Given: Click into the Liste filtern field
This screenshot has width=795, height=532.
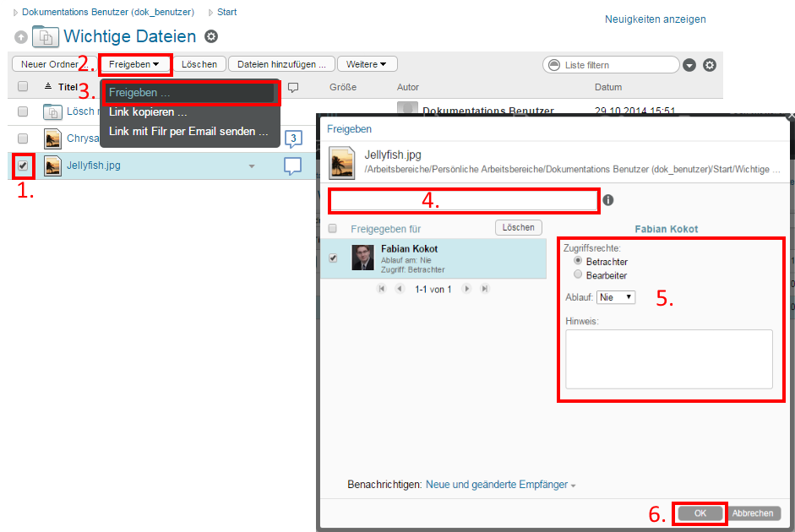Looking at the screenshot, I should tap(611, 65).
